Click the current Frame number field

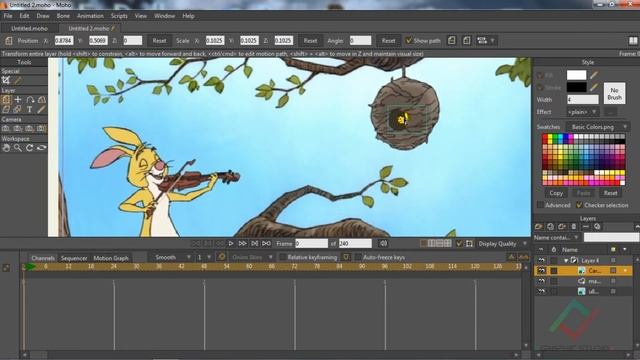click(x=311, y=244)
